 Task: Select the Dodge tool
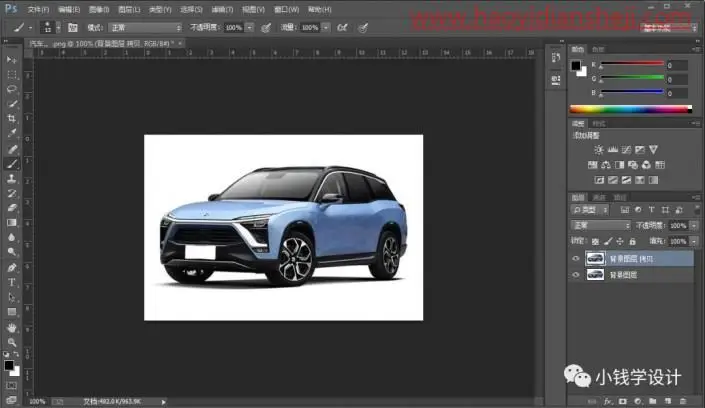12,252
